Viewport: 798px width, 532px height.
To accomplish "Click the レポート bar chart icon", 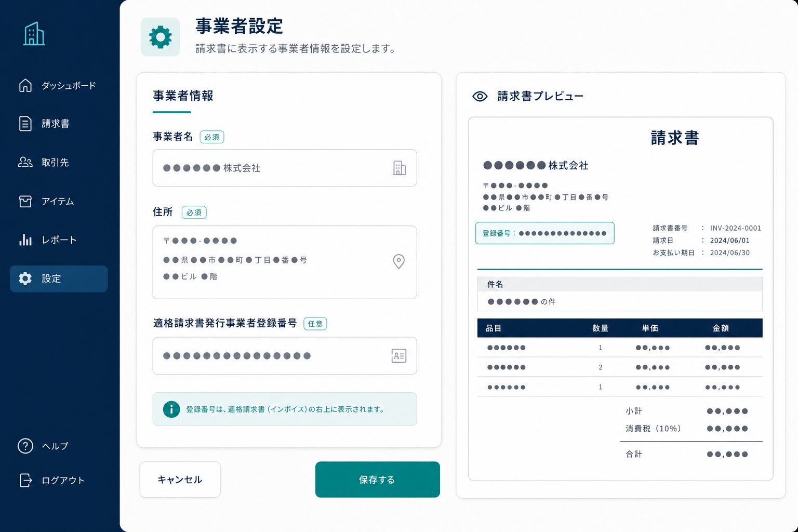I will point(25,240).
